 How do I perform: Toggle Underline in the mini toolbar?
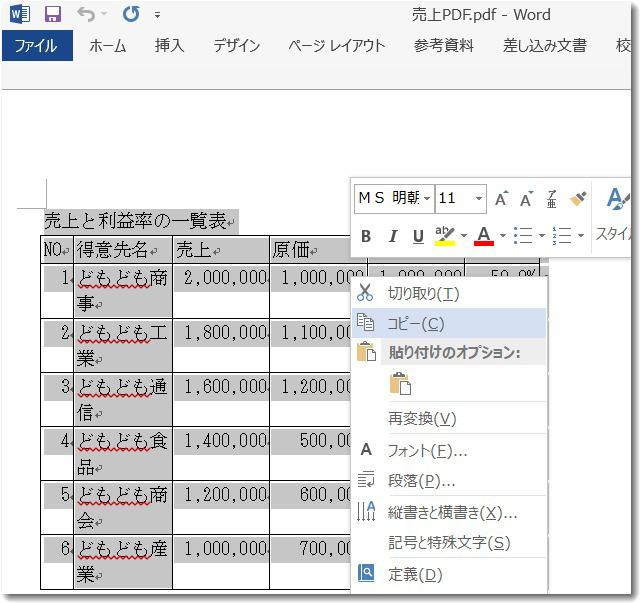(418, 236)
